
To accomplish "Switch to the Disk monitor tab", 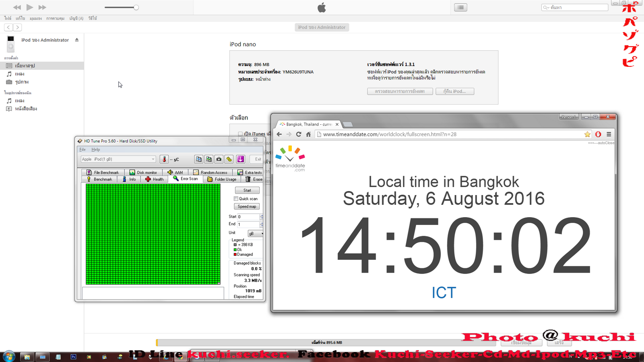I will 143,173.
